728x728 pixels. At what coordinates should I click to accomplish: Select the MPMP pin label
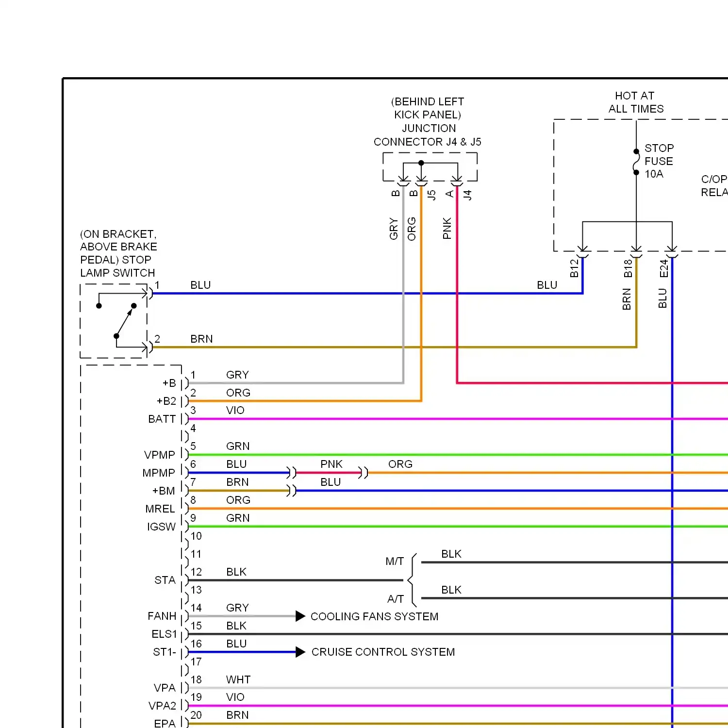coord(159,473)
